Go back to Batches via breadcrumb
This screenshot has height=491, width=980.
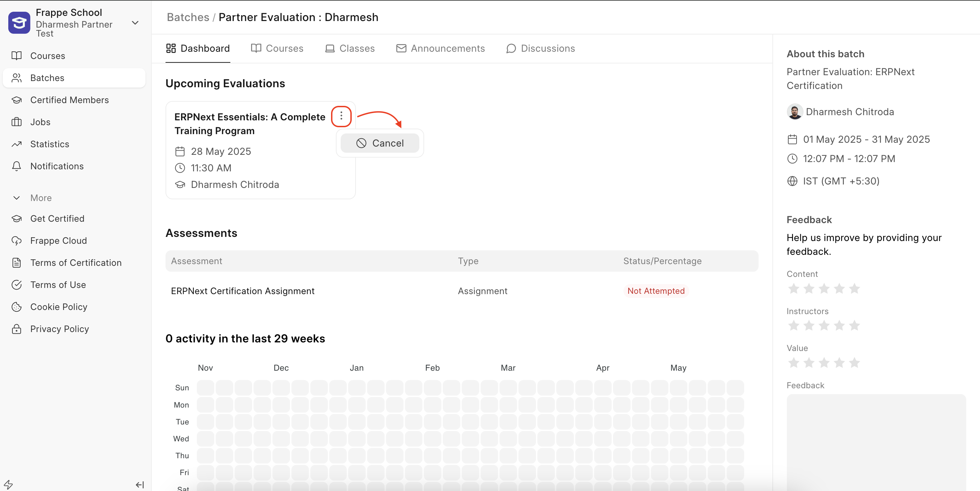[188, 17]
